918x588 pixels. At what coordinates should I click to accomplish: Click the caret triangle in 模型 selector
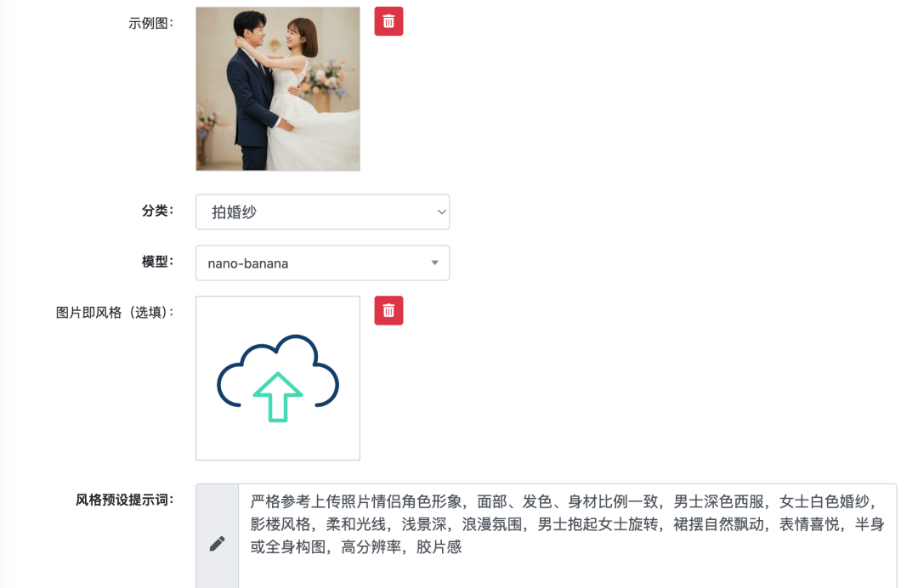coord(434,263)
